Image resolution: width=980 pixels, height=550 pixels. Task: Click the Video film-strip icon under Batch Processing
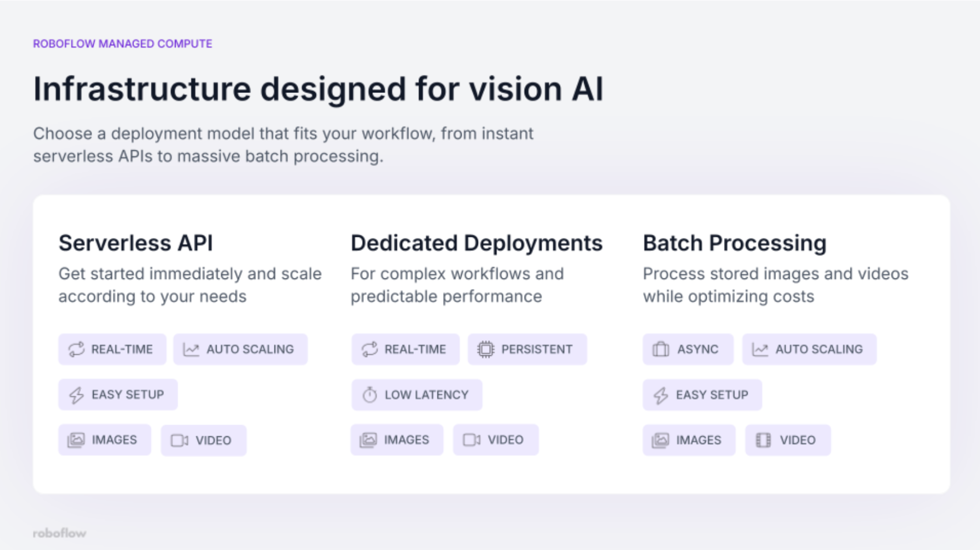763,440
